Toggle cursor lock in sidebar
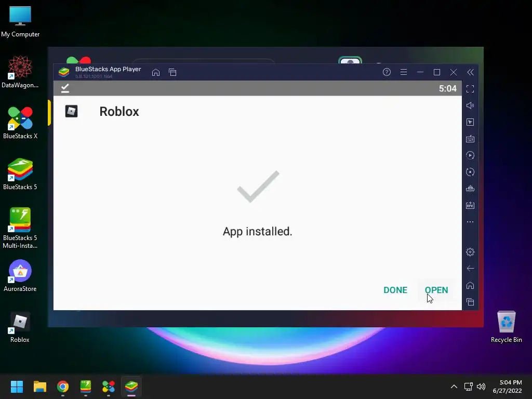This screenshot has height=399, width=532. 470,122
